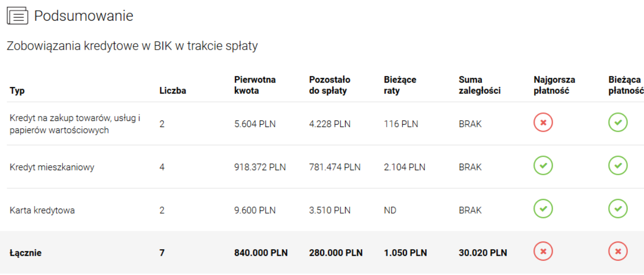Click the Najgorsza płatność column header

tap(554, 85)
